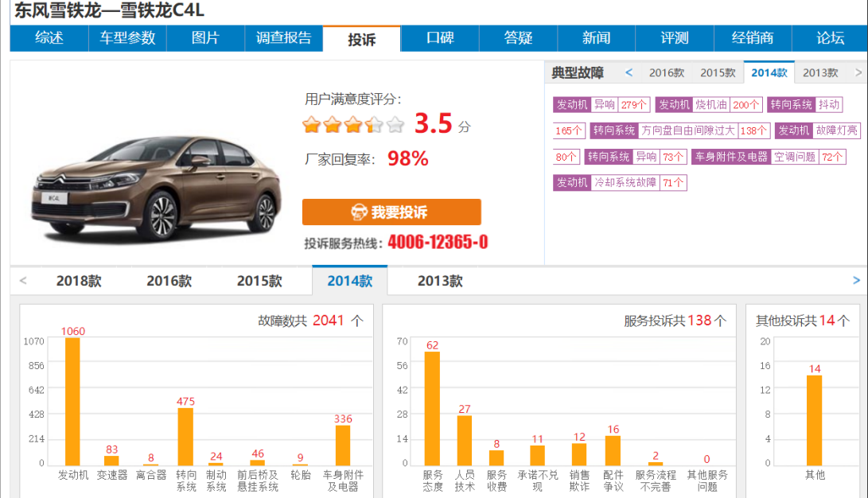The image size is (868, 498).
Task: Click the 前后桥及悬挂系统 bar labeled 46
Action: tap(258, 462)
